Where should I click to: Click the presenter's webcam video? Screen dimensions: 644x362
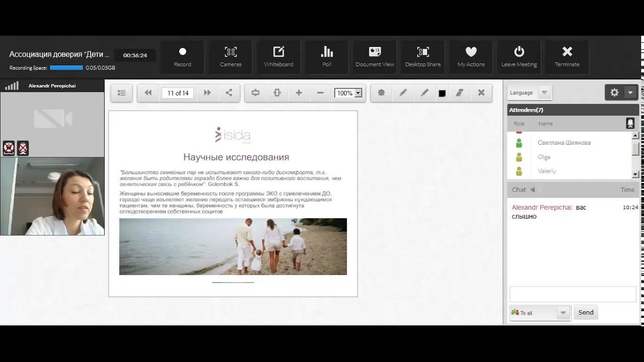click(x=52, y=196)
